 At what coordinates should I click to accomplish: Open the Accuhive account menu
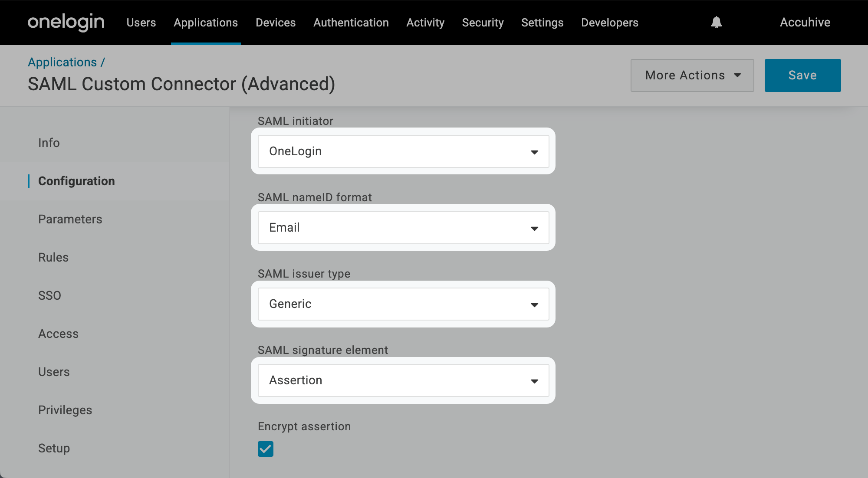pyautogui.click(x=805, y=22)
